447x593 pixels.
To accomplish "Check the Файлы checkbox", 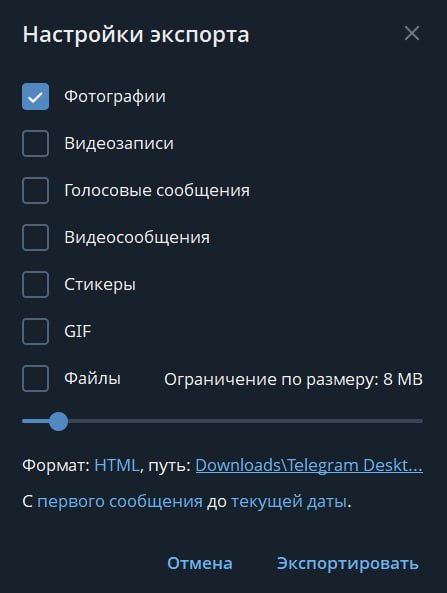I will [x=36, y=378].
